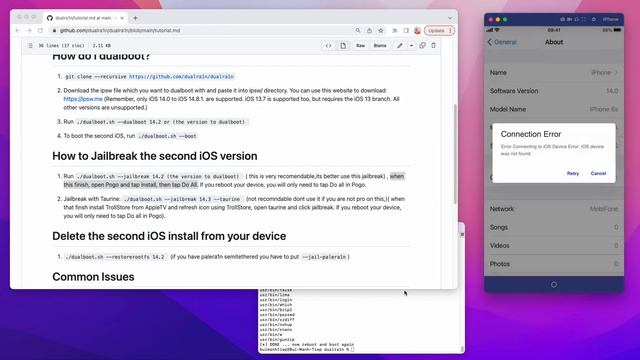This screenshot has height=360, width=640.
Task: Switch to rendered preview file icon
Action: (343, 46)
